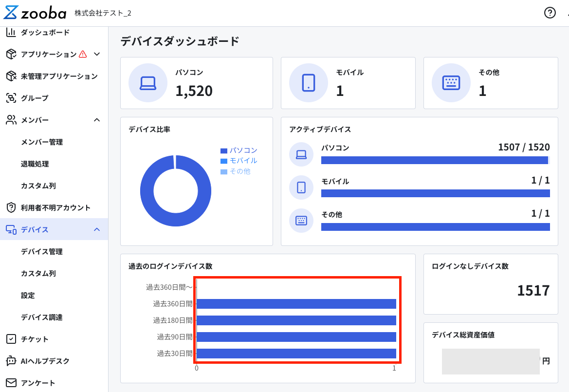Screen dimensions: 569x392
Task: Click the AI helpdesk robot icon
Action: (x=11, y=361)
